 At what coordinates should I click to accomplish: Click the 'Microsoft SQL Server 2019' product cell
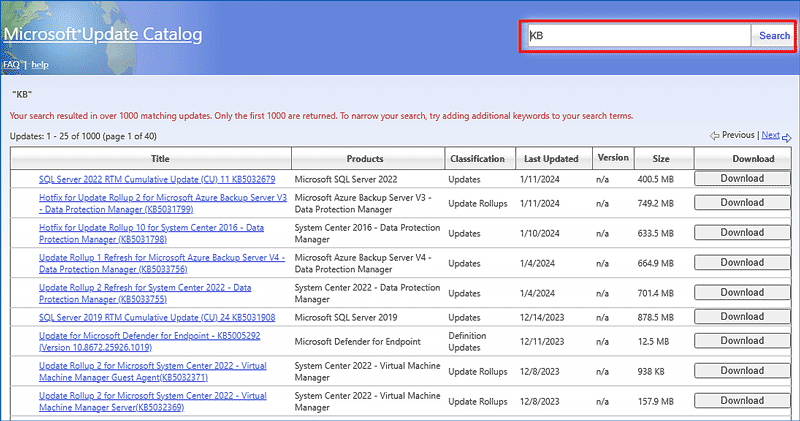coord(345,317)
